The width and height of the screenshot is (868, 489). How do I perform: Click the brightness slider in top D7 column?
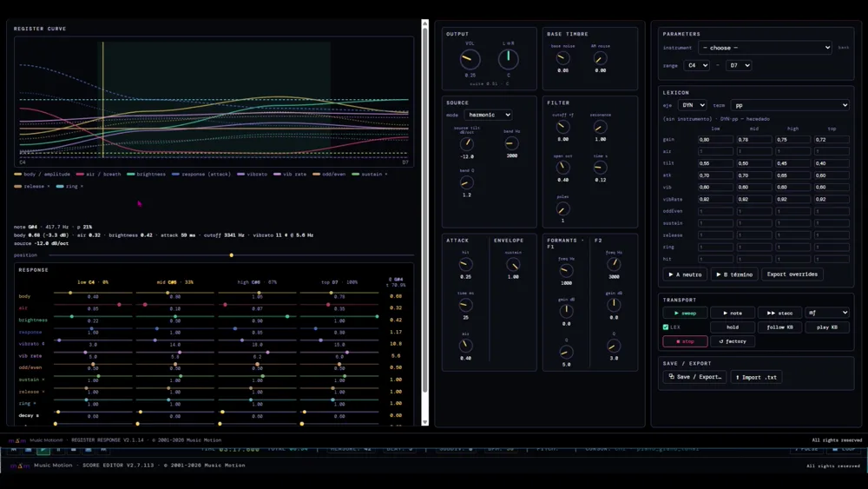point(339,316)
